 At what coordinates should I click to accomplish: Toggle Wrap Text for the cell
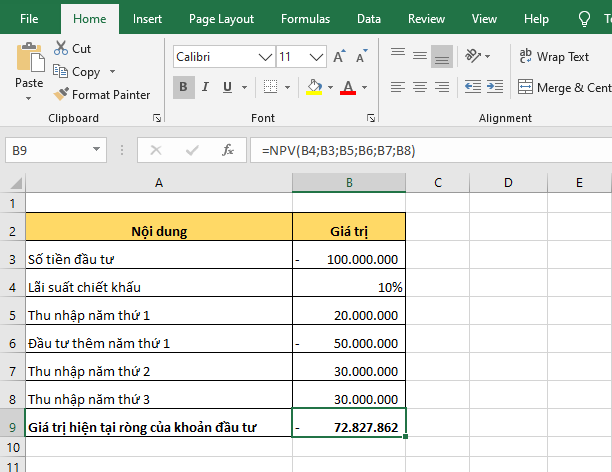(553, 57)
